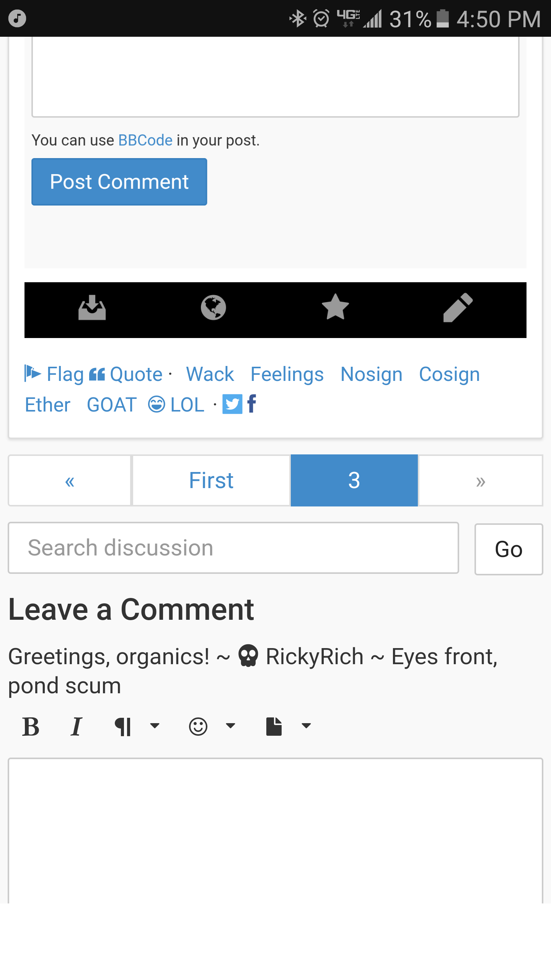Image resolution: width=551 pixels, height=980 pixels.
Task: Tap the globe icon in black bar
Action: 213,308
